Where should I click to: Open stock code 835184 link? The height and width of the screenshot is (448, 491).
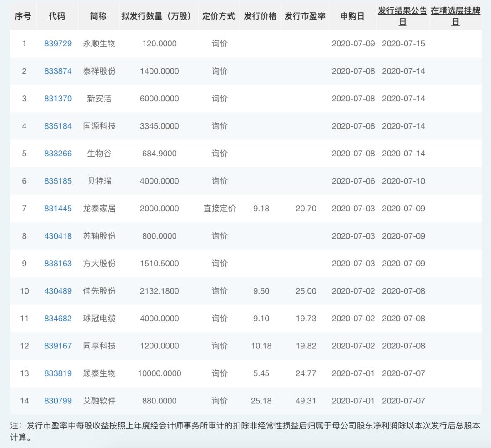point(57,126)
